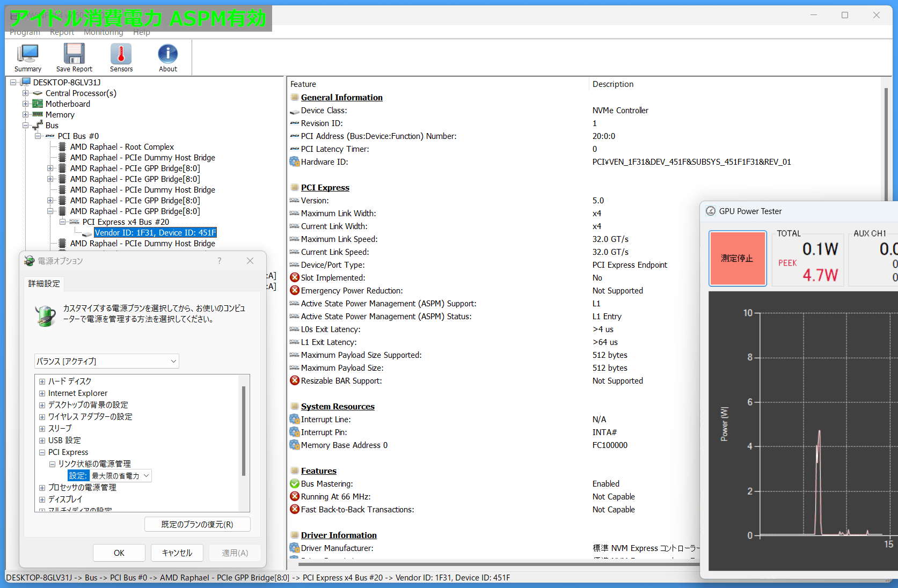Screen dimensions: 898x588
Task: Click the Driver Manufacturer row icon
Action: [295, 548]
